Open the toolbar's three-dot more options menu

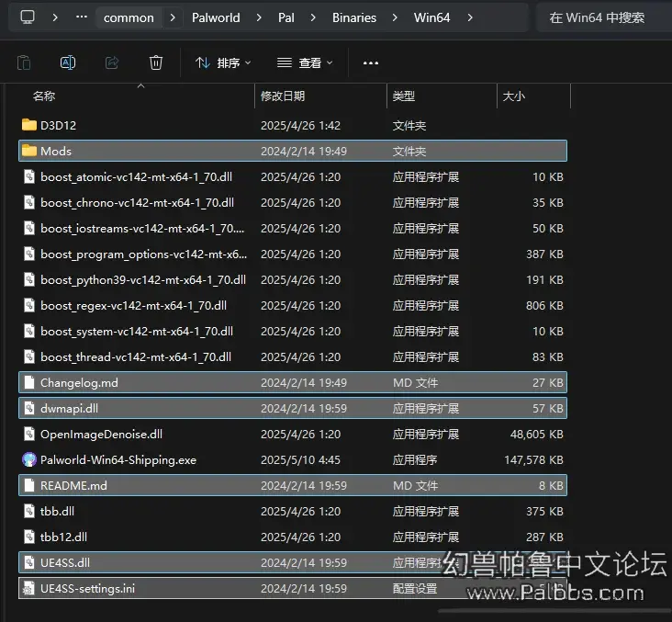click(371, 63)
